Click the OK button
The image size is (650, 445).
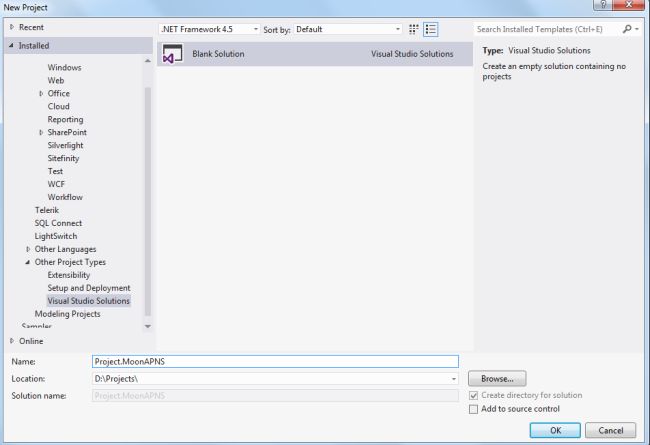[555, 430]
